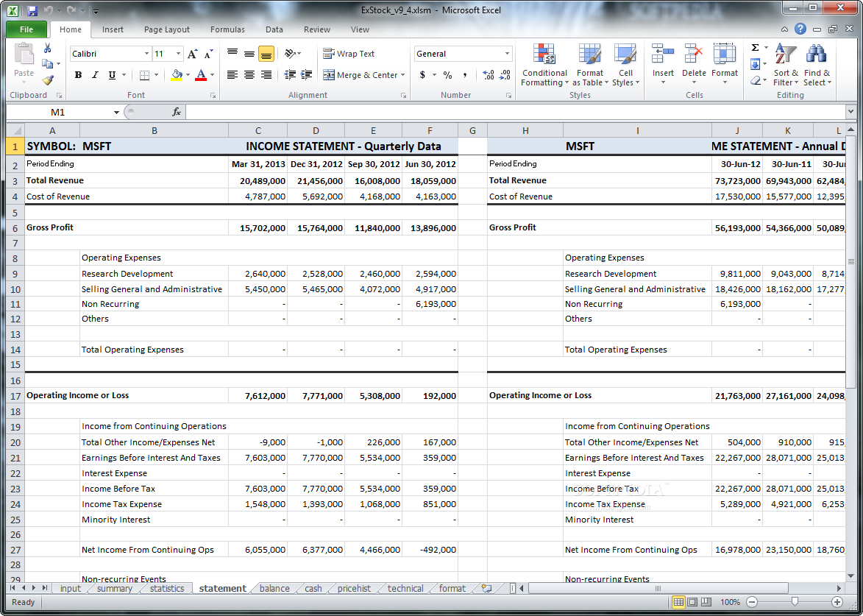Toggle Underline formatting
The width and height of the screenshot is (863, 616).
113,75
